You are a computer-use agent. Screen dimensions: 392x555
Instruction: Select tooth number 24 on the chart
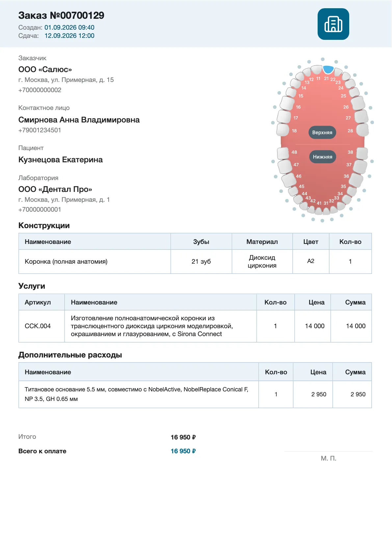[350, 83]
